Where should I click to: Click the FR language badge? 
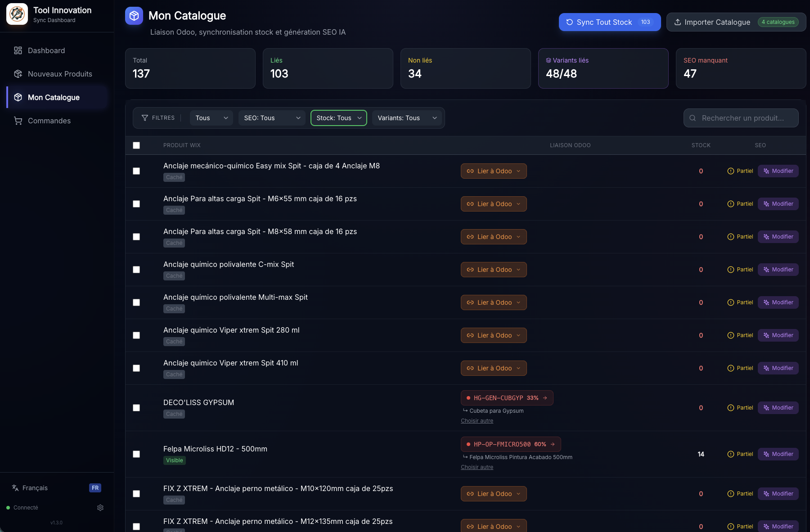[x=95, y=488]
